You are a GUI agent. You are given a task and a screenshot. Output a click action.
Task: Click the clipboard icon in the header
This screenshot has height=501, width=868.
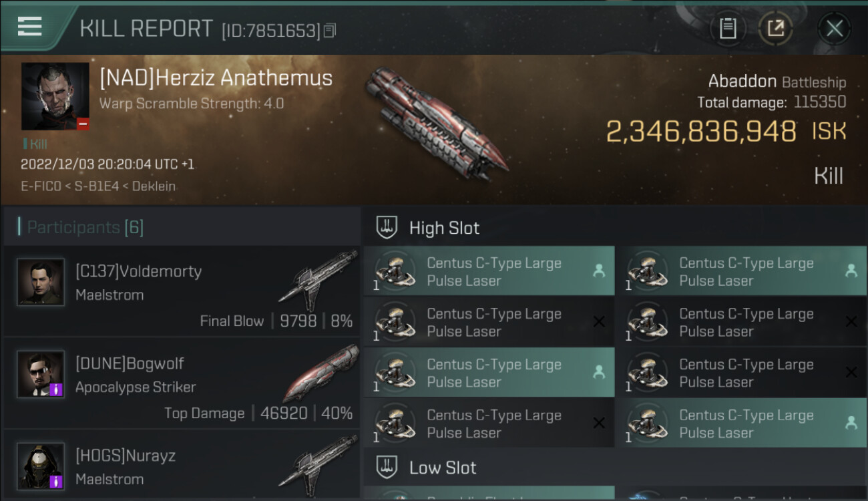728,28
